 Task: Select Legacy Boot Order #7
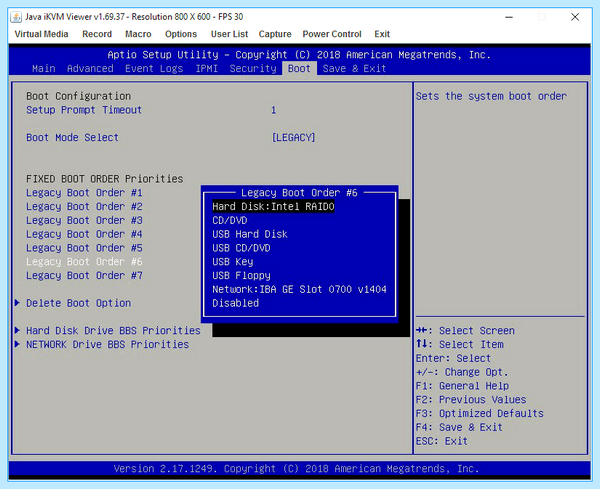tap(84, 275)
